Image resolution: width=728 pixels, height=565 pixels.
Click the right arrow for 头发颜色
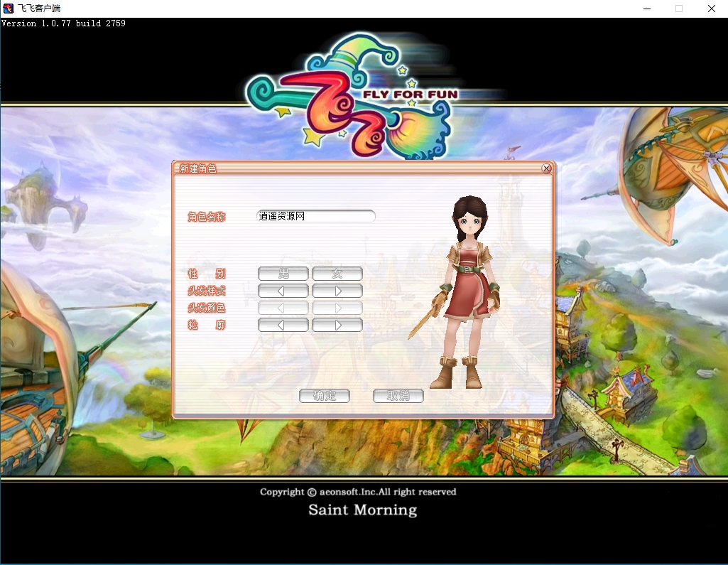tap(337, 308)
